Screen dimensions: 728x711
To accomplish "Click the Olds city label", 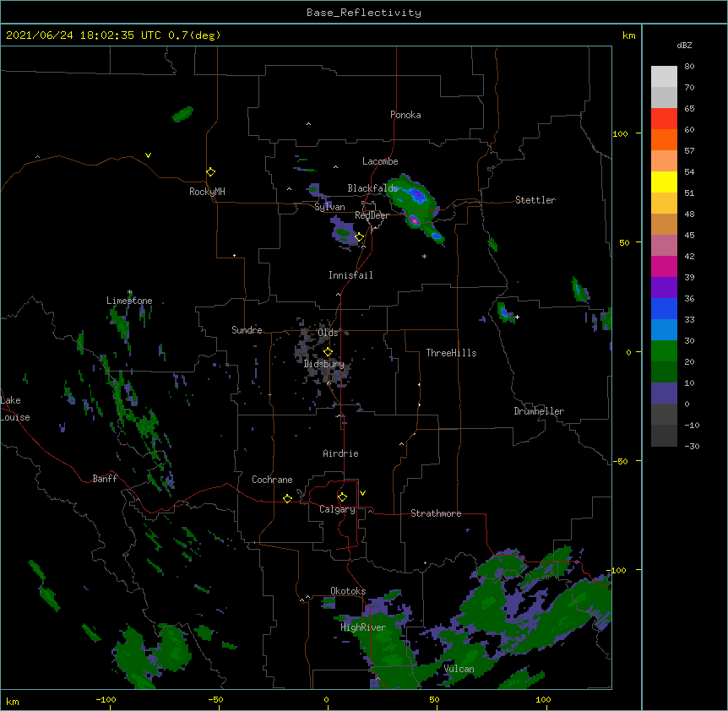I will pos(328,333).
